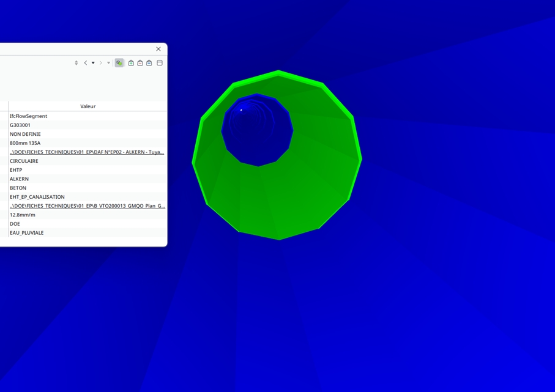The height and width of the screenshot is (392, 555).
Task: Toggle the highlighted selection sync icon
Action: [119, 63]
